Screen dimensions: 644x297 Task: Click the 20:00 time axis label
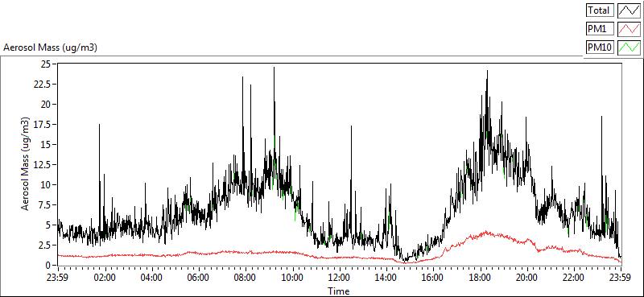click(x=526, y=278)
